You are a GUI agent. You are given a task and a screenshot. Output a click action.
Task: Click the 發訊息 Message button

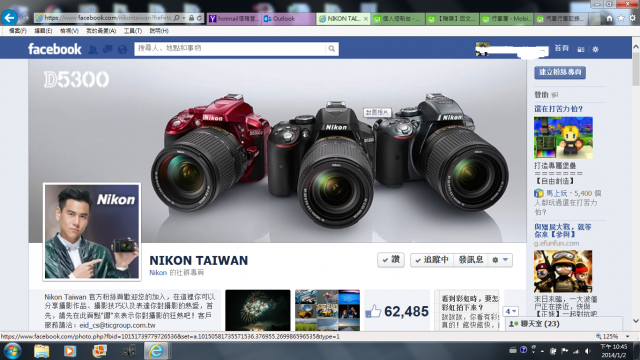pyautogui.click(x=471, y=260)
